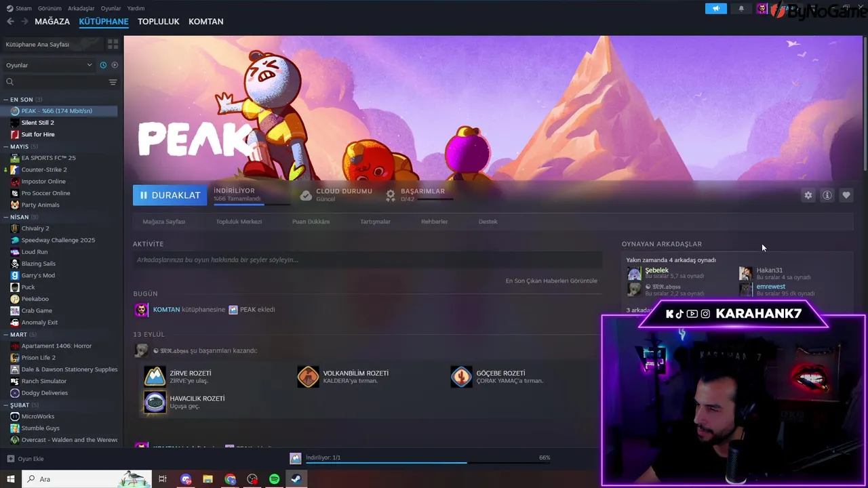Open TOPLULUK tab

[x=159, y=22]
